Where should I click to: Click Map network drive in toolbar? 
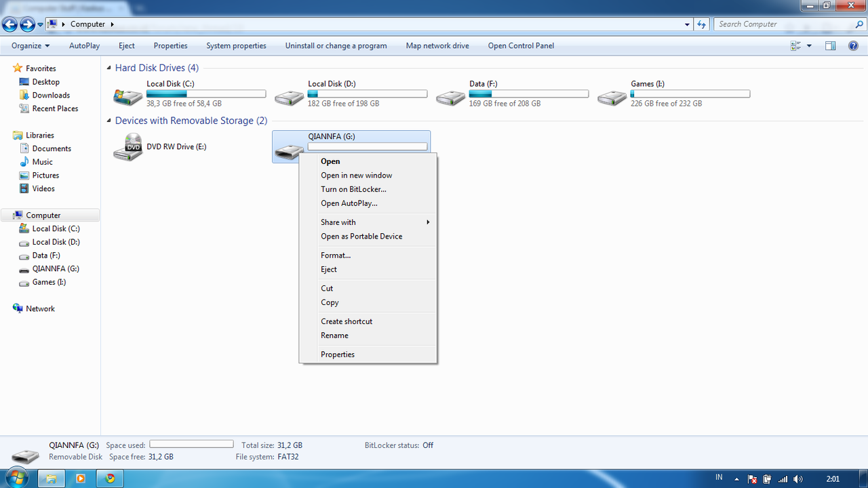(x=437, y=45)
